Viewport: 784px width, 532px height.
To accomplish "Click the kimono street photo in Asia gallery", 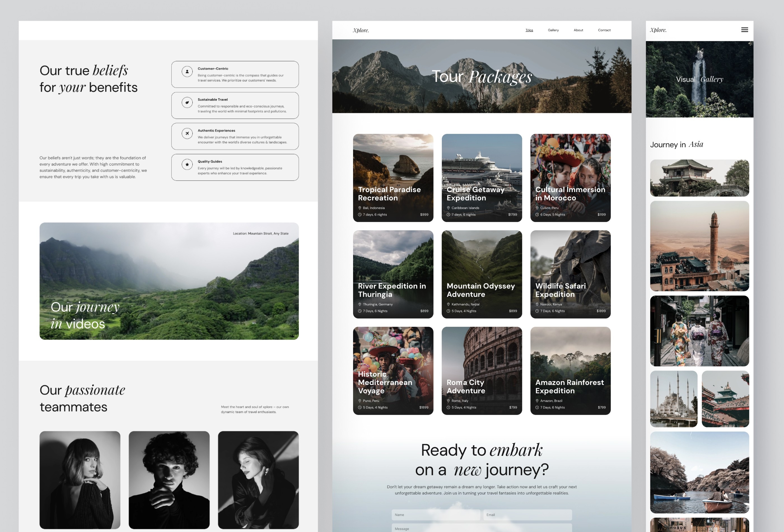I will [x=699, y=331].
